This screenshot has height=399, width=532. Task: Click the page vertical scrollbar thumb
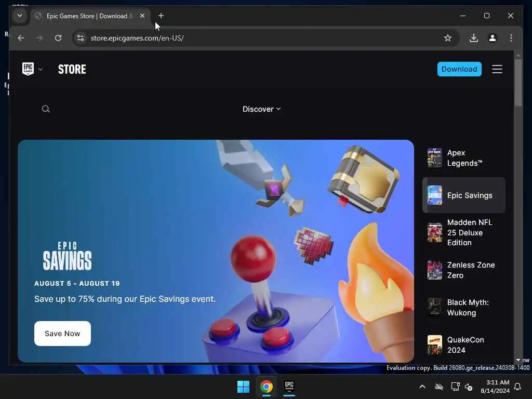pos(518,83)
